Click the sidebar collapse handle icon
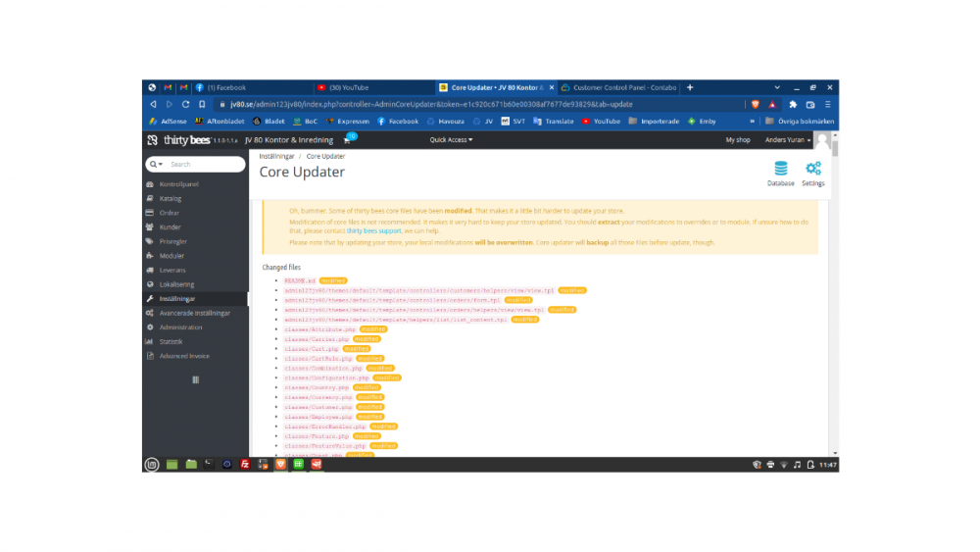The image size is (980, 552). 195,379
